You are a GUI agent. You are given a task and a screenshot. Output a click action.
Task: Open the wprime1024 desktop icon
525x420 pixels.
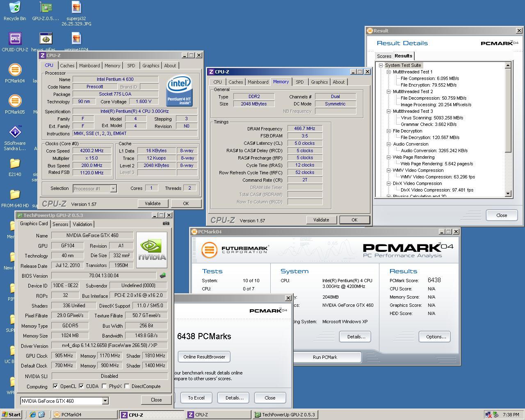coord(76,42)
